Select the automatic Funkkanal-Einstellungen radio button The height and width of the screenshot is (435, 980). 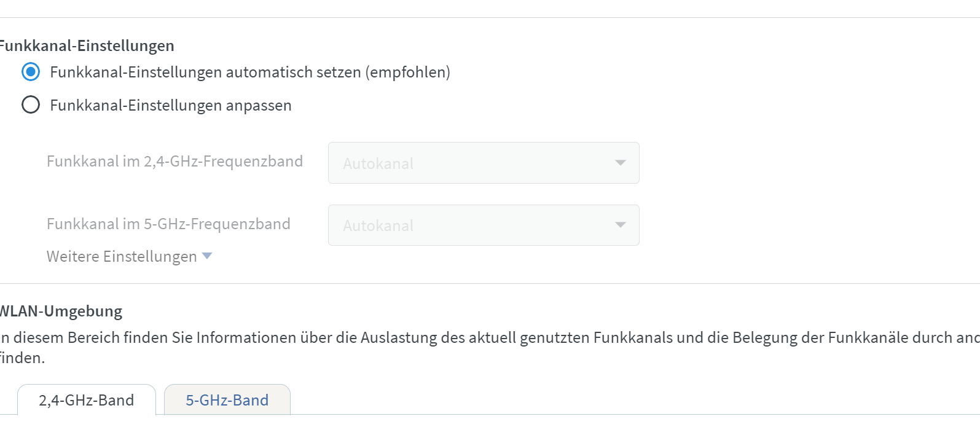point(31,72)
